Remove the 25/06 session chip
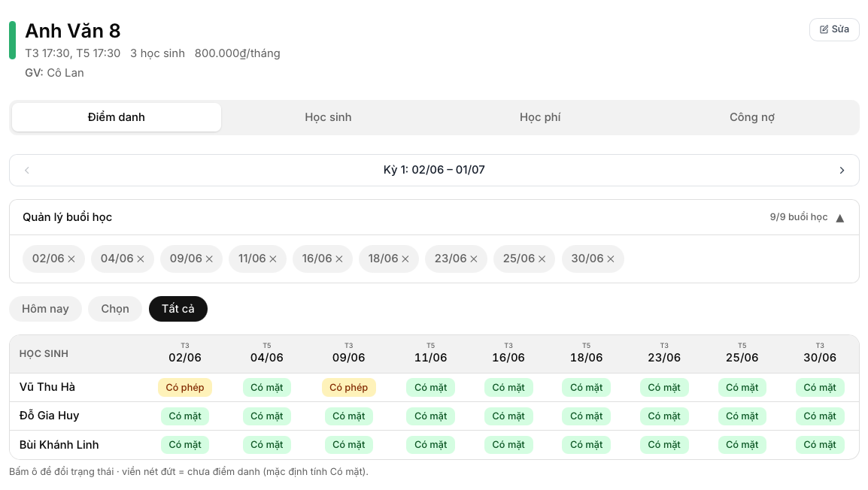 542,259
